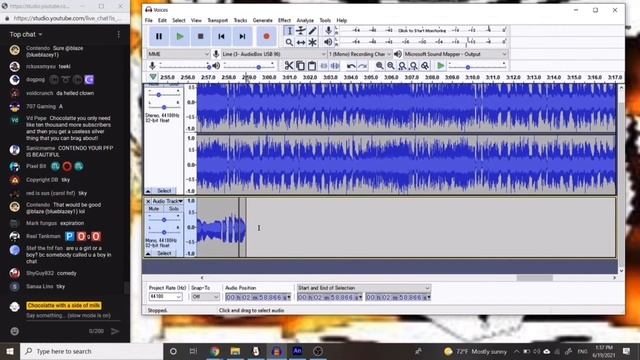Screen dimensions: 640x360
Task: Zoom in on the waveform
Action: [x=380, y=66]
